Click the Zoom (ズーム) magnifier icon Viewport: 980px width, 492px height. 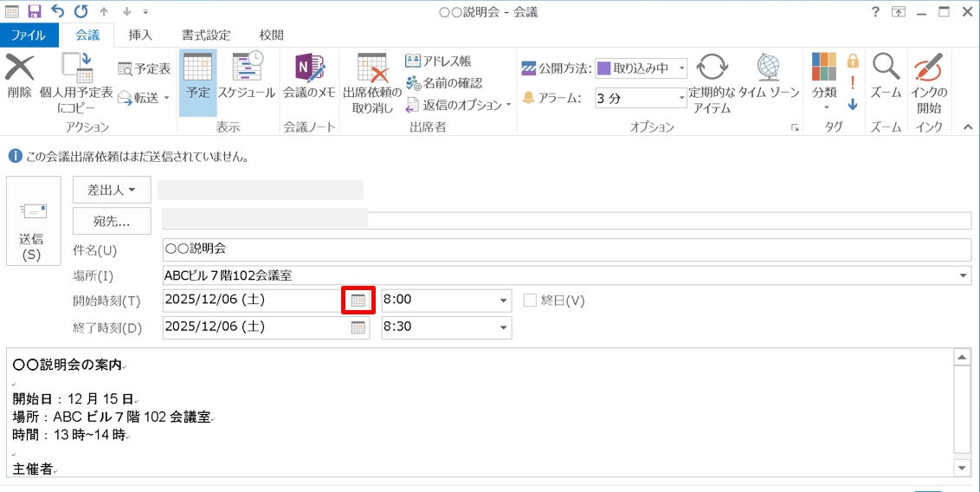tap(886, 69)
